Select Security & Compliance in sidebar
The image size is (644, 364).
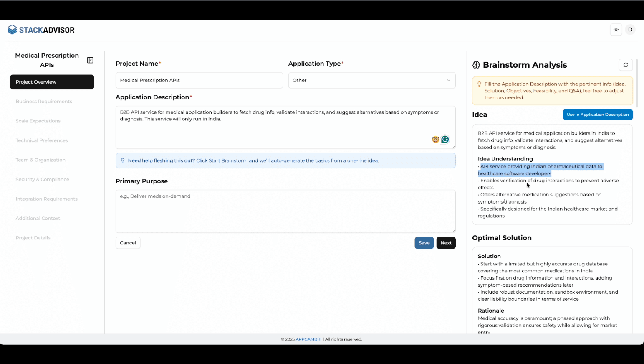pos(42,179)
